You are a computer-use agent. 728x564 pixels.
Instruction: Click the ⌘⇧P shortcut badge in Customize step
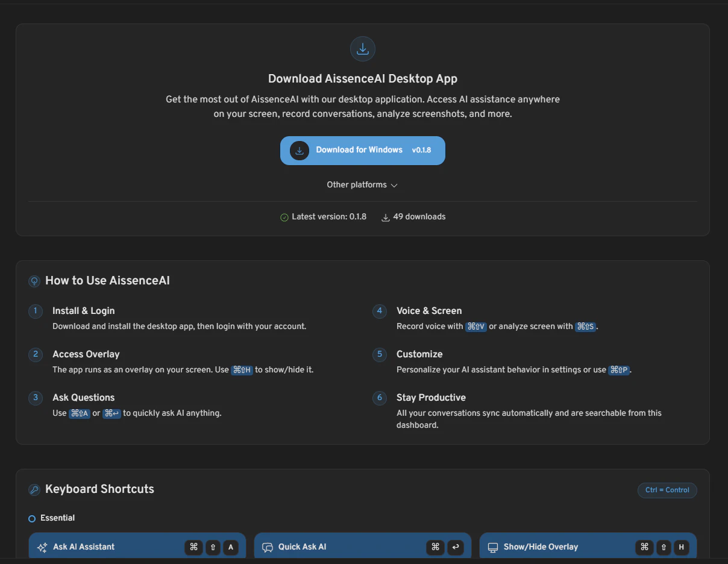click(x=619, y=370)
